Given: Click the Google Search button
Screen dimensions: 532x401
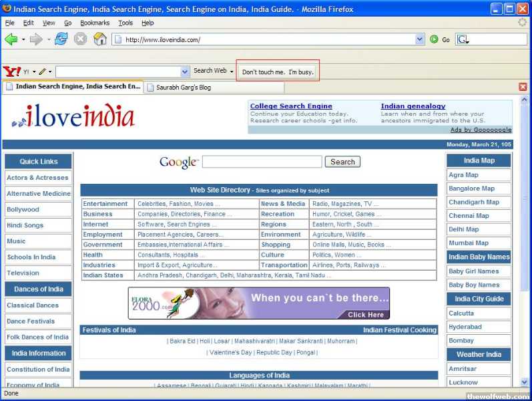Looking at the screenshot, I should [x=342, y=162].
